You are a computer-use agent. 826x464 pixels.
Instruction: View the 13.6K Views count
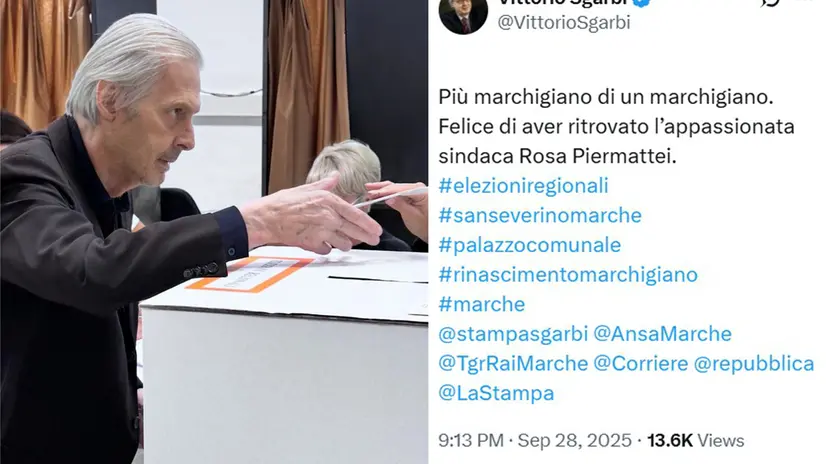click(x=695, y=440)
